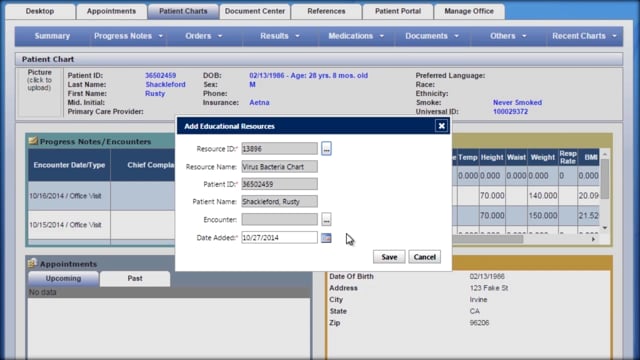
Task: Click the Temp column header in vitals
Action: click(x=467, y=157)
